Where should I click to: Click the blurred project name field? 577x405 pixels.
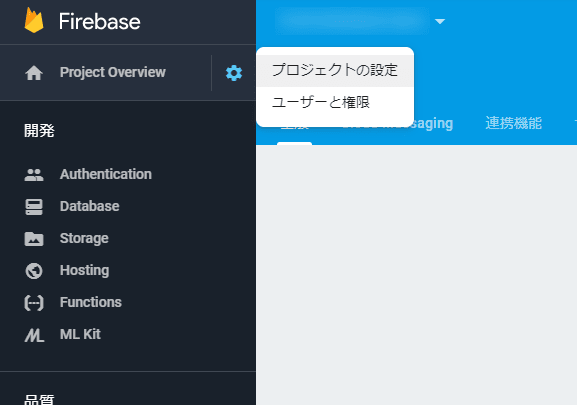[x=352, y=21]
